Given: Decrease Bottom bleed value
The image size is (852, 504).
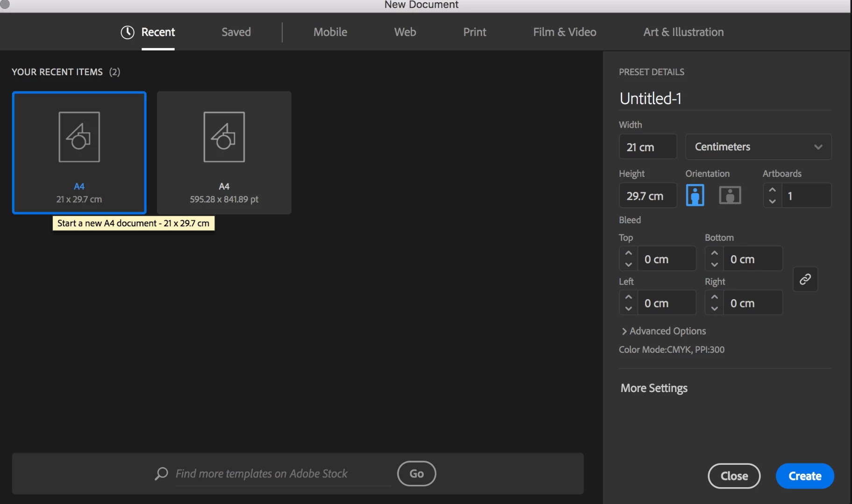Looking at the screenshot, I should tap(715, 264).
